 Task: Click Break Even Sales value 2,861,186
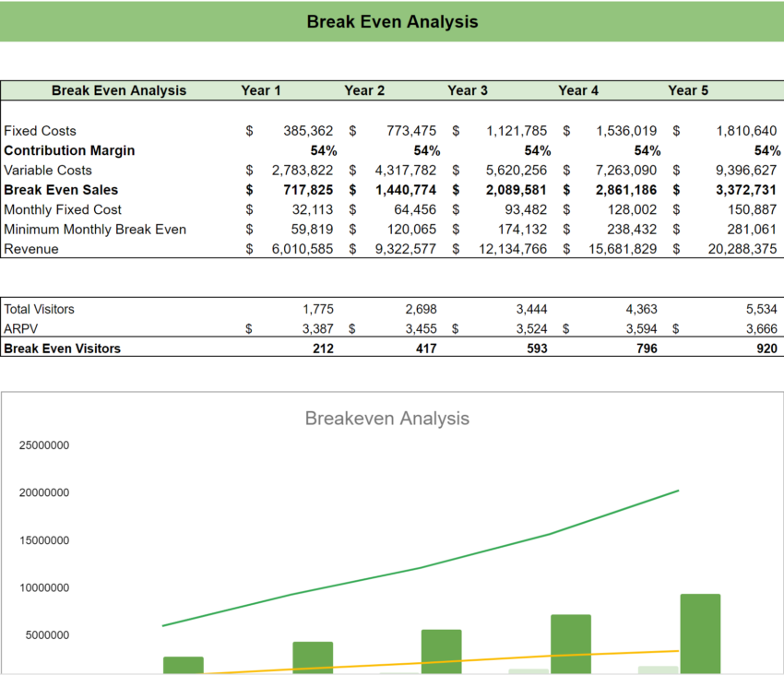[626, 190]
